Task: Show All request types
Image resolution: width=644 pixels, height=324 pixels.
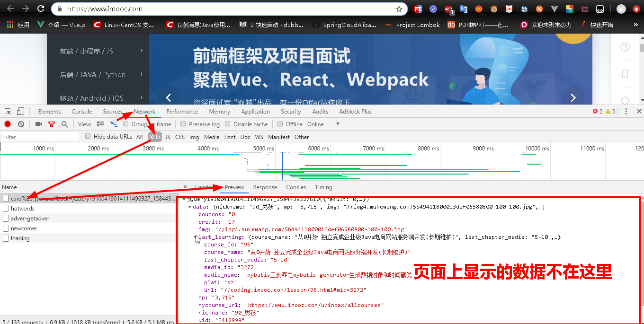Action: (x=139, y=137)
